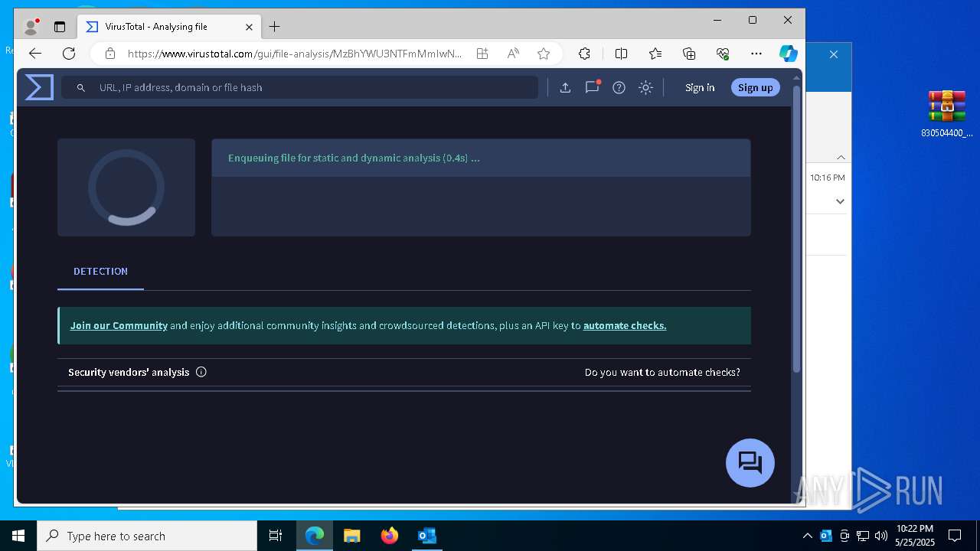The width and height of the screenshot is (980, 551).
Task: Click the analysis progress spinner
Action: (126, 187)
